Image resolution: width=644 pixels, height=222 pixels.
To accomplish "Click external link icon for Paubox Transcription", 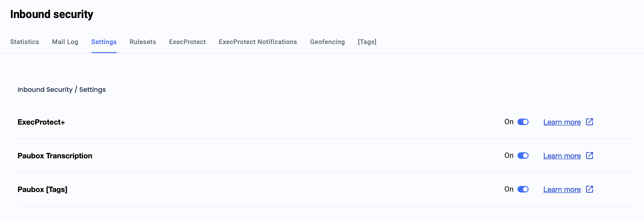I will point(589,156).
